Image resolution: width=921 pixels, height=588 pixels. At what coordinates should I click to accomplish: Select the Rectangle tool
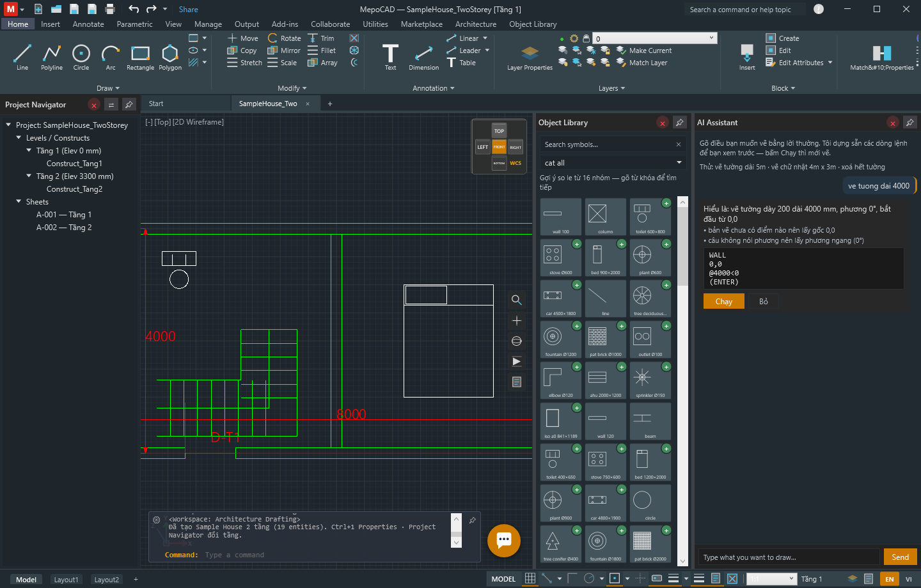click(140, 56)
